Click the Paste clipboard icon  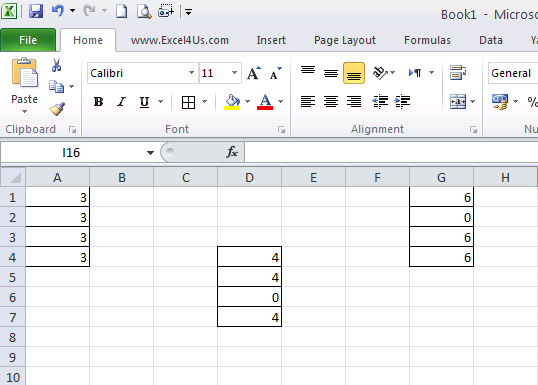24,73
